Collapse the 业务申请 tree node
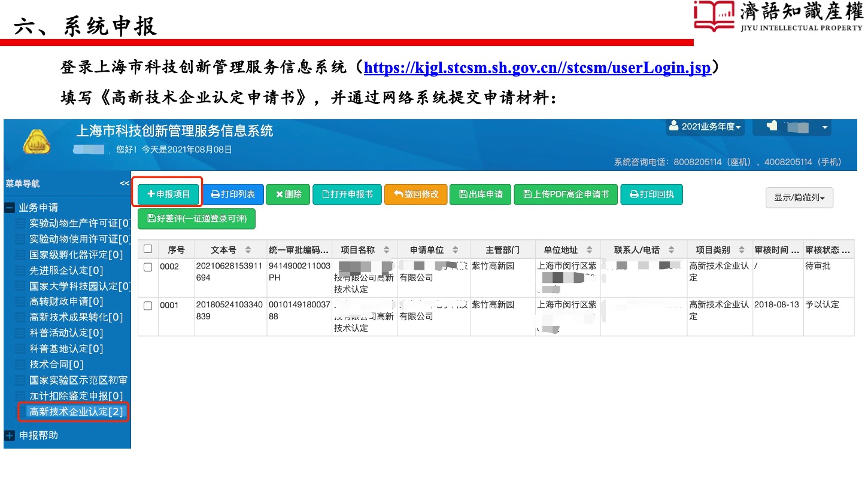 [10, 208]
